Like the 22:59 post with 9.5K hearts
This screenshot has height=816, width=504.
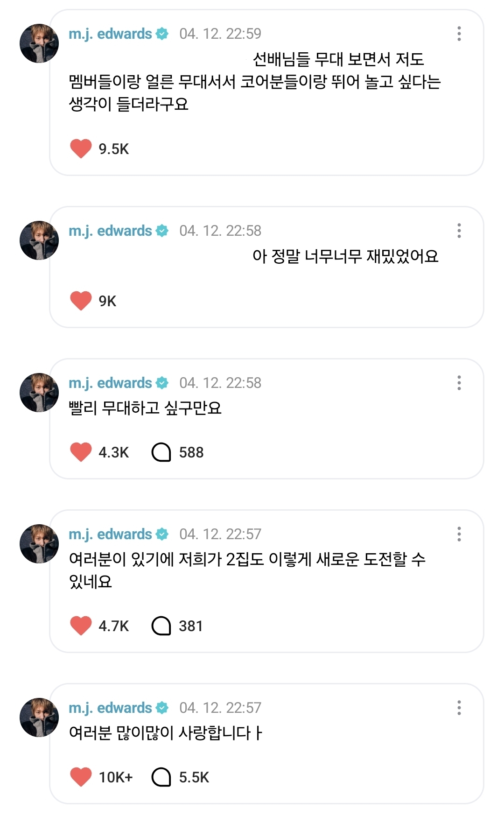pos(81,148)
